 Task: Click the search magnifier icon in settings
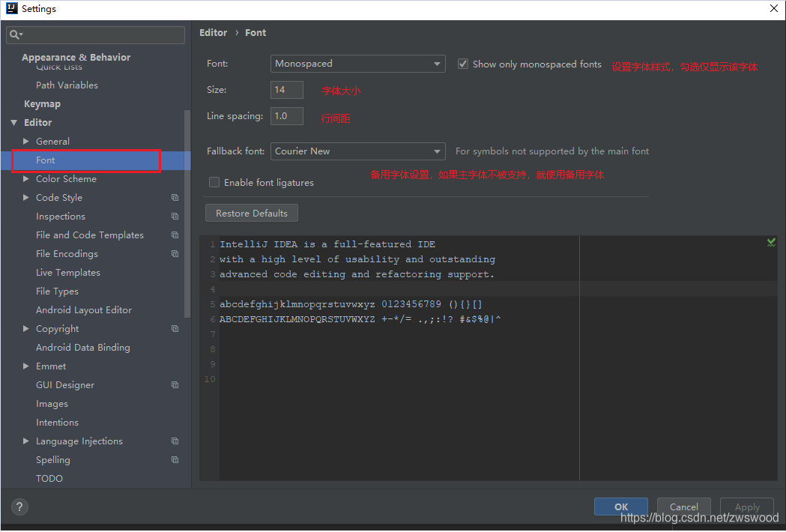16,34
